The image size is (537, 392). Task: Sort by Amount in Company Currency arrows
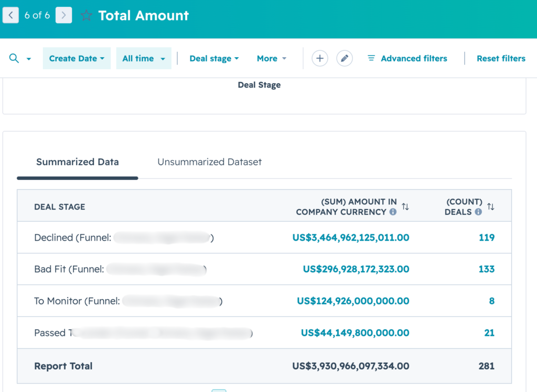click(405, 207)
